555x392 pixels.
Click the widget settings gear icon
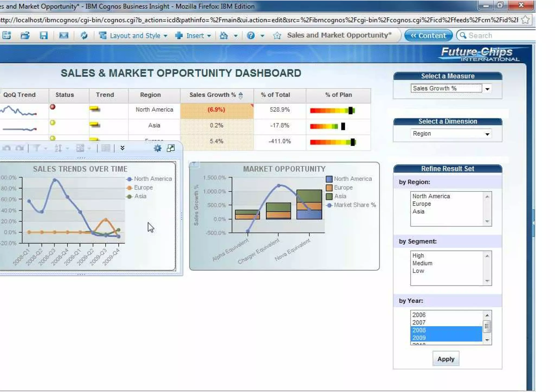[x=157, y=148]
